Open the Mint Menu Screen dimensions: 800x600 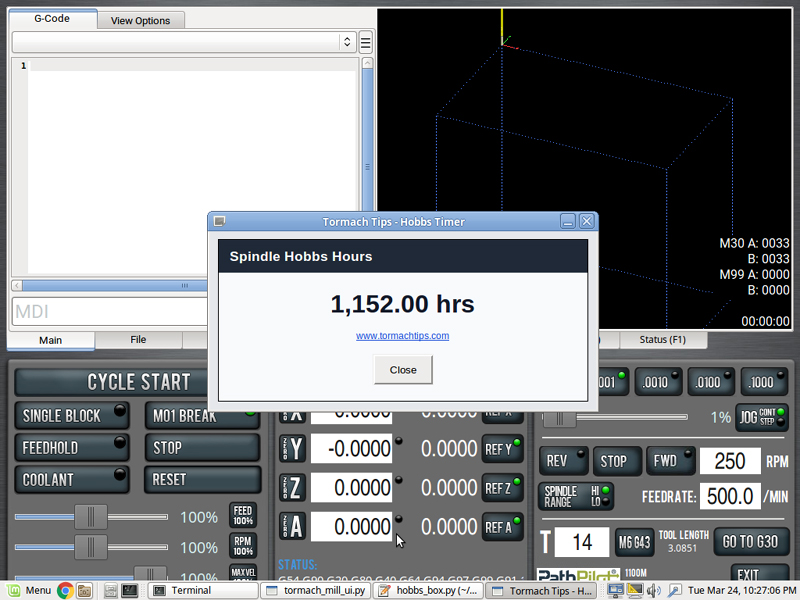pos(28,590)
